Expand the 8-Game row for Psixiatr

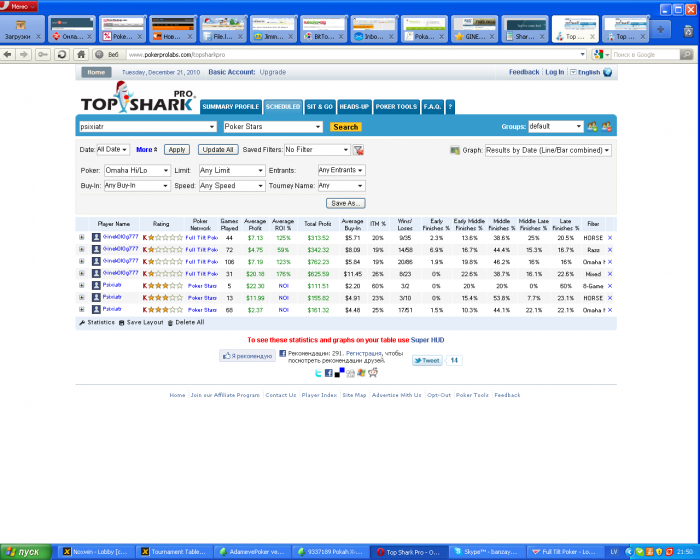[82, 285]
